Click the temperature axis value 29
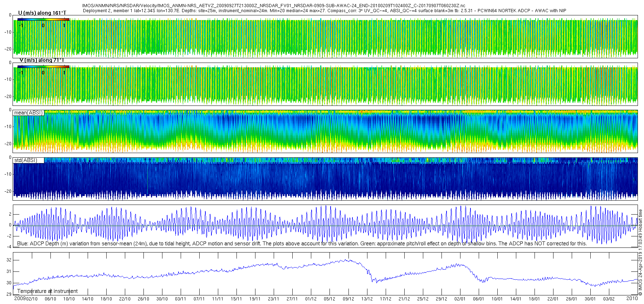 [9, 294]
